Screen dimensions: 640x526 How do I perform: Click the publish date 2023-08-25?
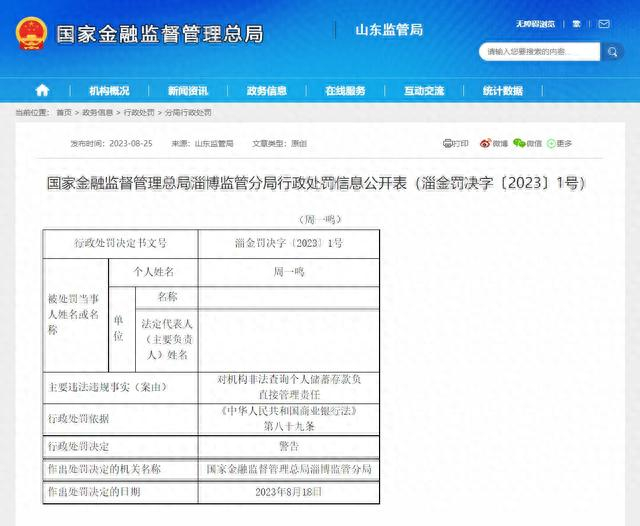(131, 143)
